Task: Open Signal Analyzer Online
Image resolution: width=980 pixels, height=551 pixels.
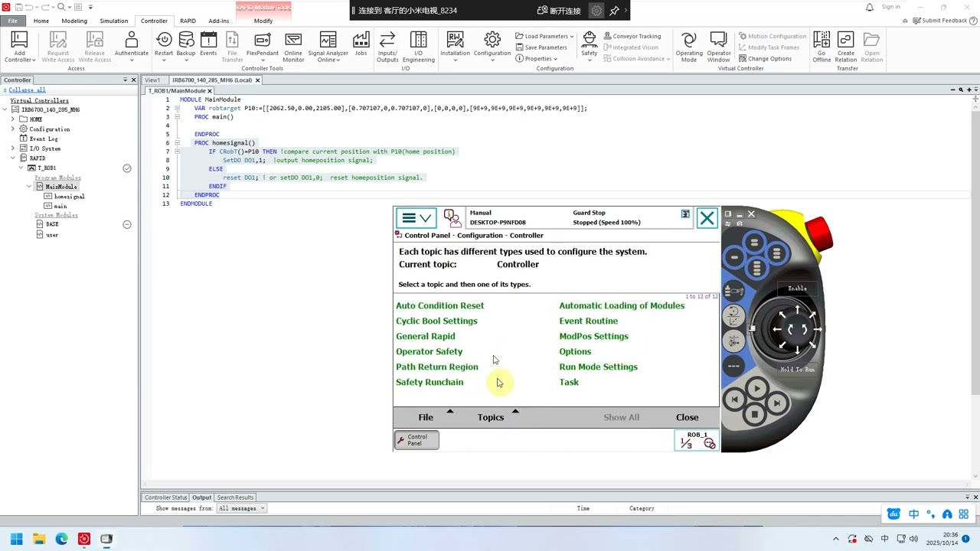Action: [328, 47]
